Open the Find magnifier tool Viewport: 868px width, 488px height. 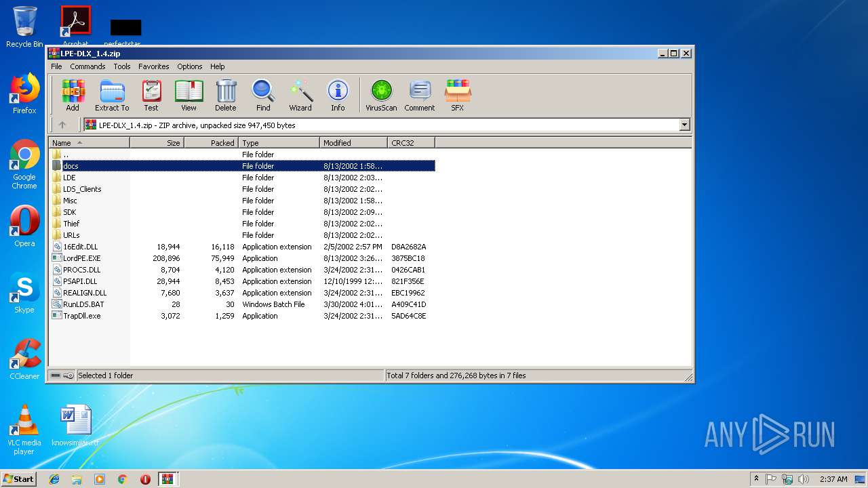[263, 96]
